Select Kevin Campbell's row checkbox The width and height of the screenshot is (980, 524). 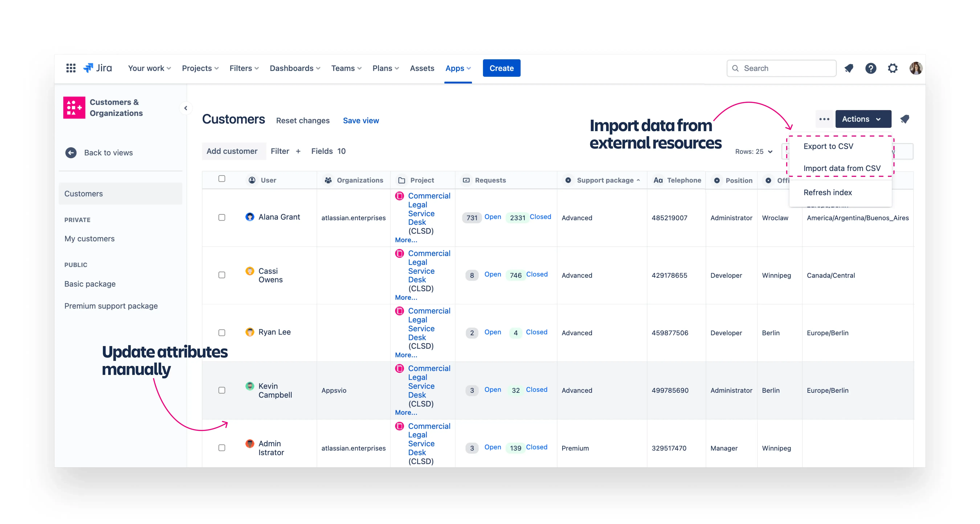click(x=222, y=390)
